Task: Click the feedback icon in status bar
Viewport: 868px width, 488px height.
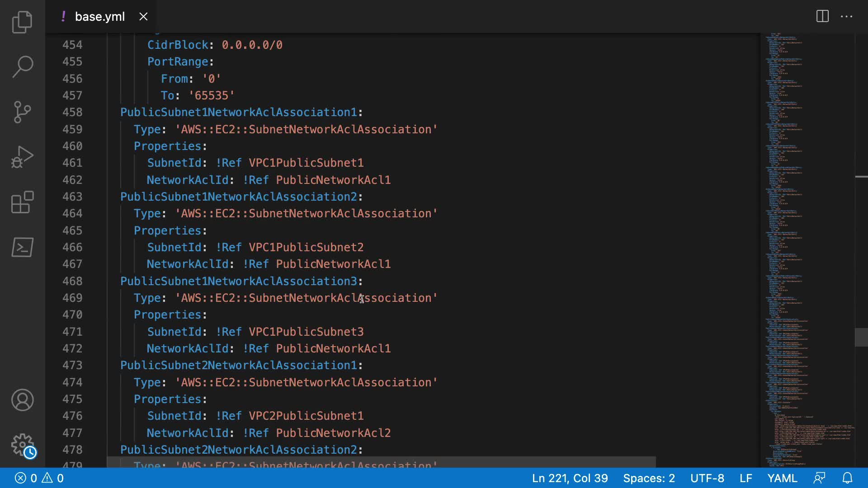Action: click(x=819, y=478)
